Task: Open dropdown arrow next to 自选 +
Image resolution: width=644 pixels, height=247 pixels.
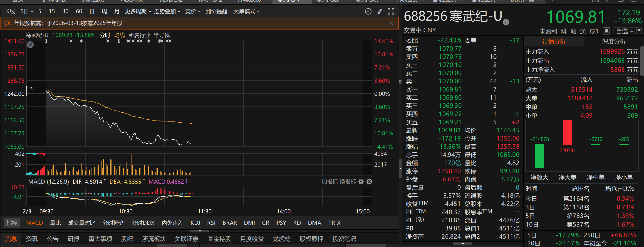Action: click(x=639, y=31)
